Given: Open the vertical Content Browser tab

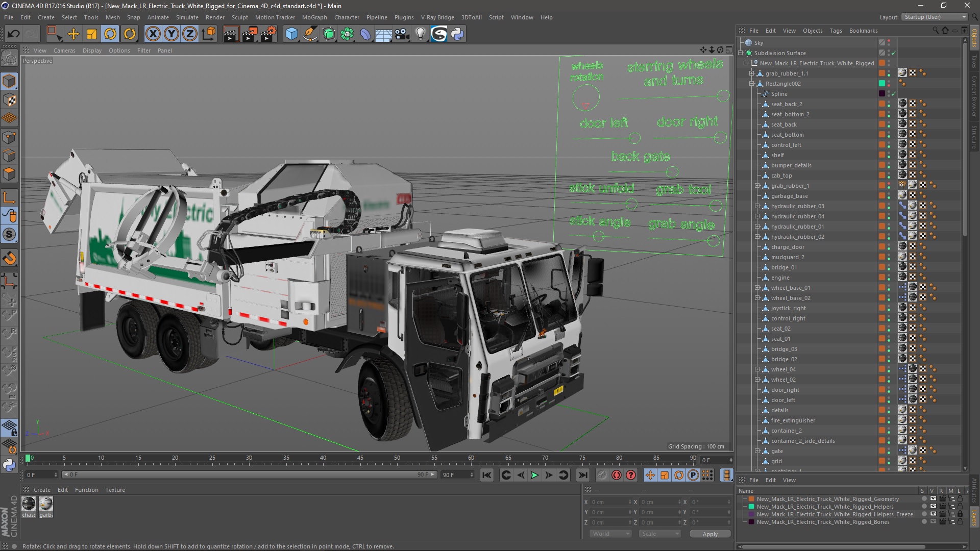Looking at the screenshot, I should click(974, 96).
